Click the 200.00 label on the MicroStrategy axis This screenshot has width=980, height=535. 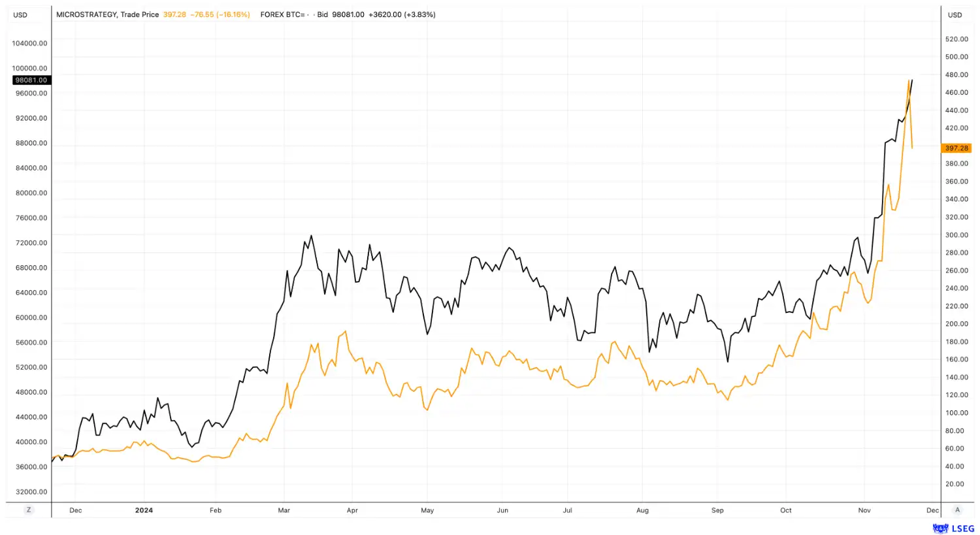(956, 324)
